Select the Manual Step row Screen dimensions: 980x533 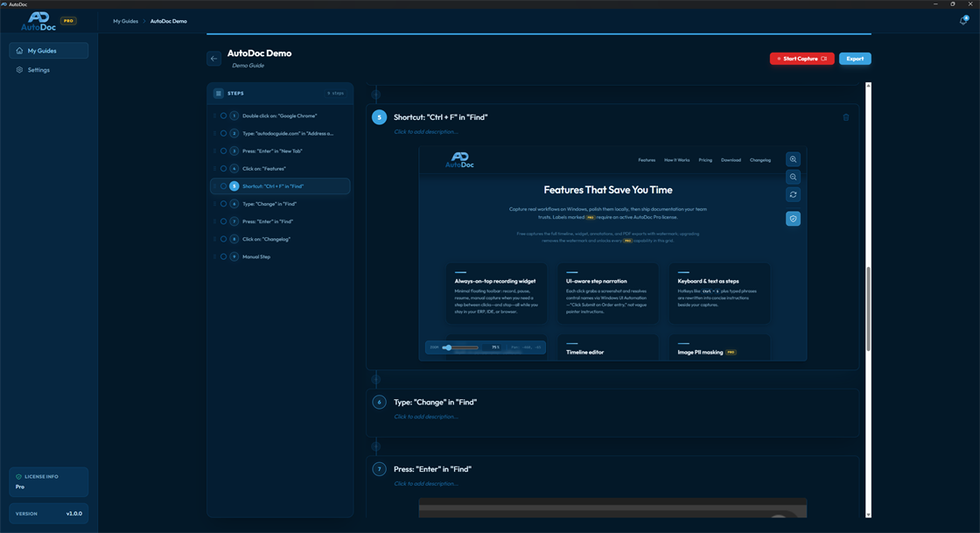[280, 256]
